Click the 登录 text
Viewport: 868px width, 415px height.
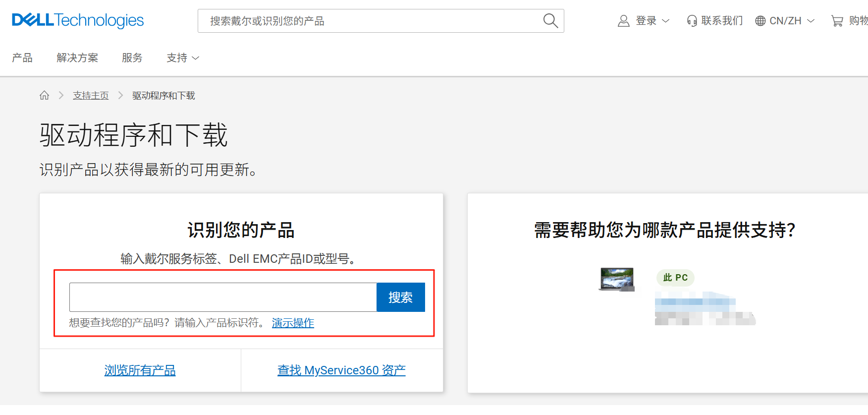tap(646, 21)
